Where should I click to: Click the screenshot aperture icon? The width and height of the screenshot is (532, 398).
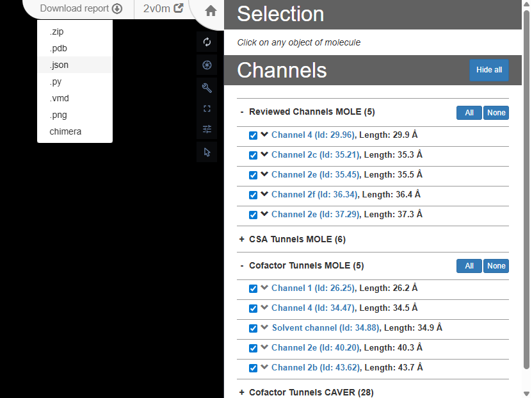(207, 65)
